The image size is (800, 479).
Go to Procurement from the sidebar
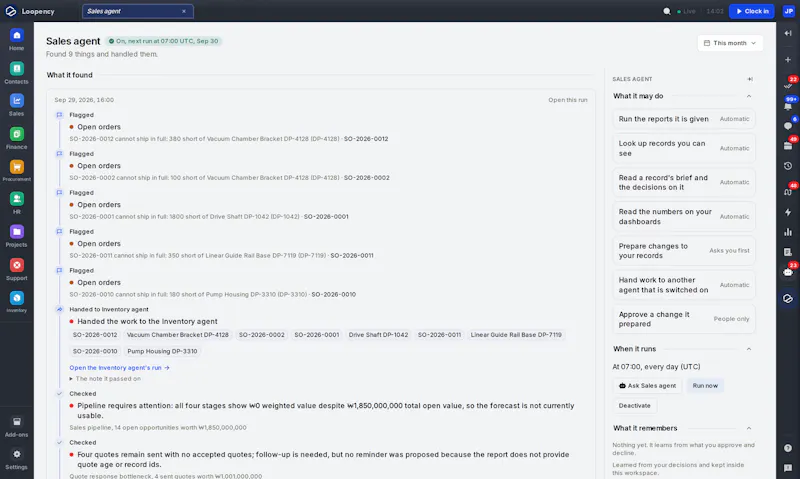coord(16,171)
